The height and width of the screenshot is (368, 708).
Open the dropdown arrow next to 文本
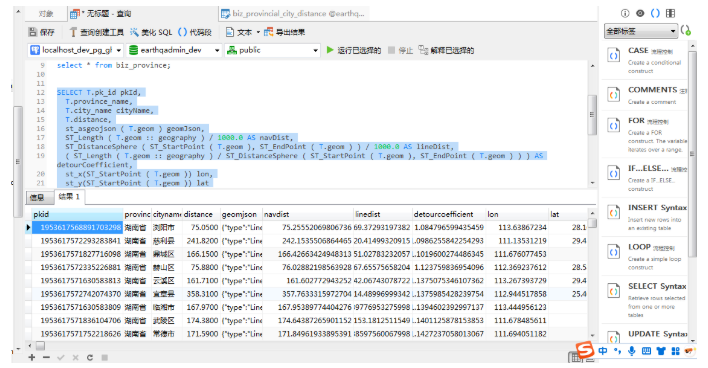pyautogui.click(x=258, y=32)
